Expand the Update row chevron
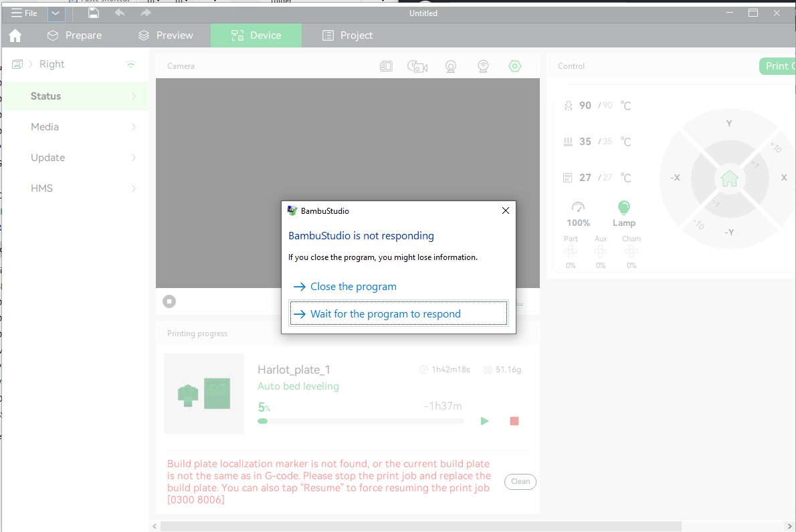The width and height of the screenshot is (796, 532). [x=134, y=158]
